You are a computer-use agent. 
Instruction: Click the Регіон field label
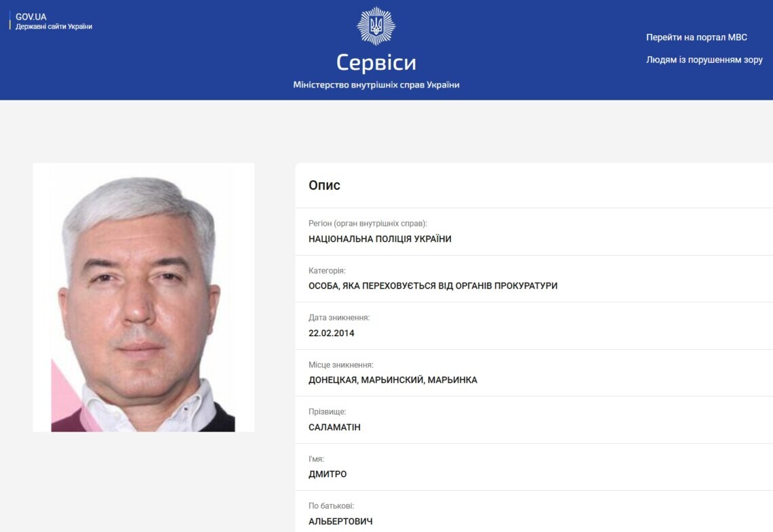368,224
